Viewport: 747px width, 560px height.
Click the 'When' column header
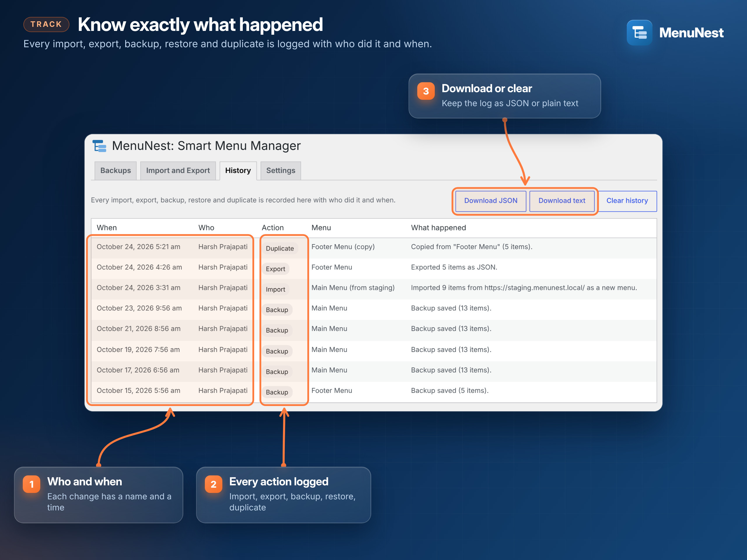[x=107, y=228]
